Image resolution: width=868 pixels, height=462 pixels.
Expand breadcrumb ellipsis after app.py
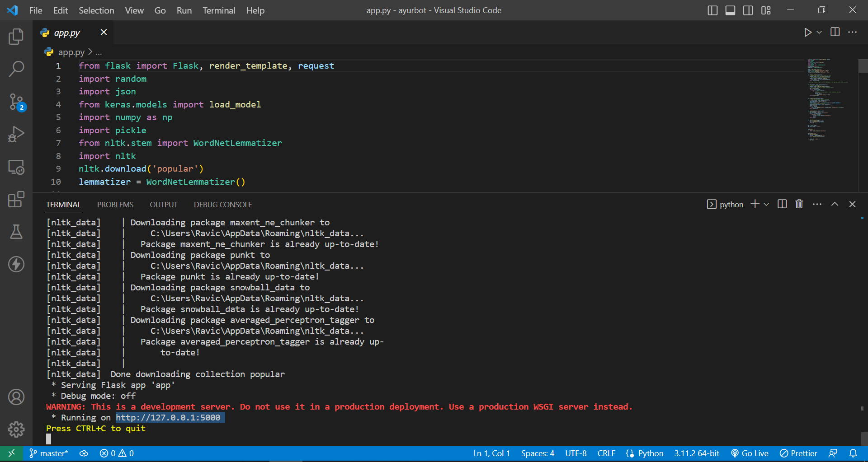coord(99,52)
